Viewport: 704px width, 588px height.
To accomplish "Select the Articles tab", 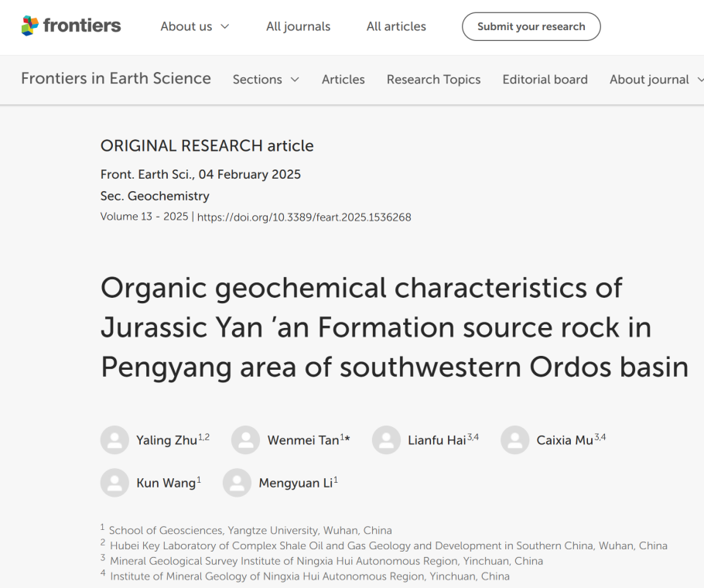I will (343, 80).
